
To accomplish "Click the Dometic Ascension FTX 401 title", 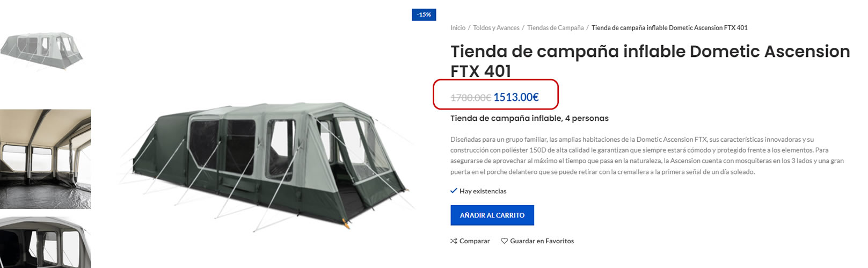I will tap(650, 61).
